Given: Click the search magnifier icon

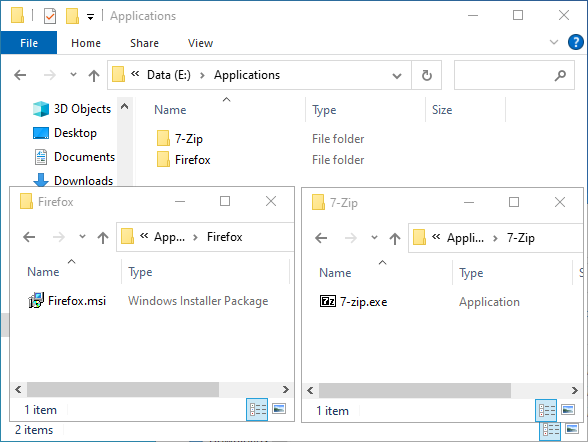Looking at the screenshot, I should tap(560, 75).
